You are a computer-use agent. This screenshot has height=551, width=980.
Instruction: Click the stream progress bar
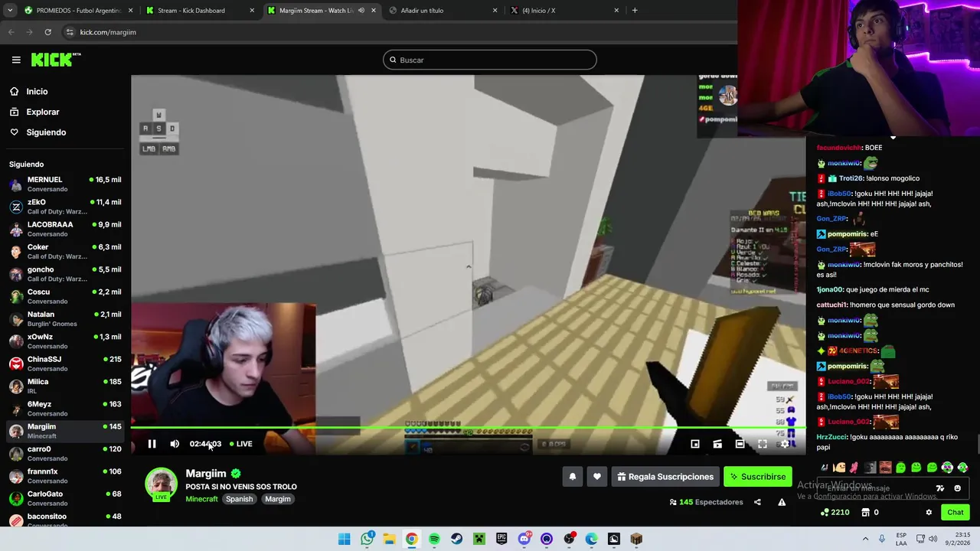468,428
